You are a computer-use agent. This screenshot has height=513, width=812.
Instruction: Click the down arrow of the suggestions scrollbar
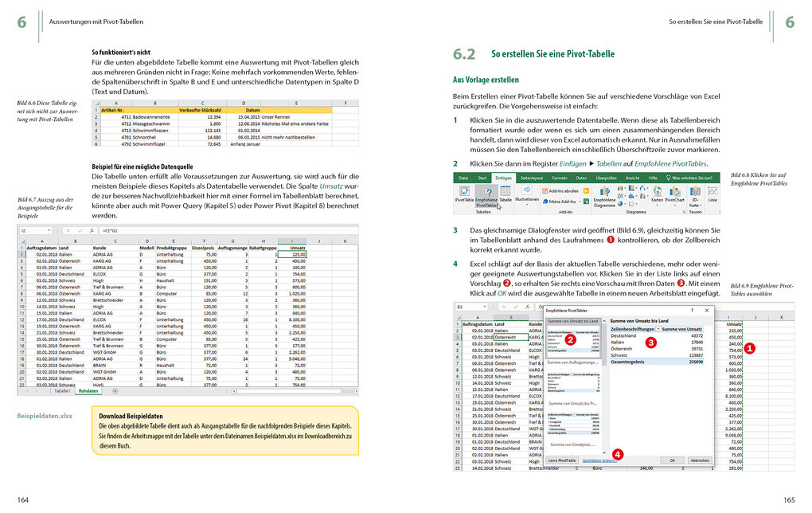coord(604,452)
